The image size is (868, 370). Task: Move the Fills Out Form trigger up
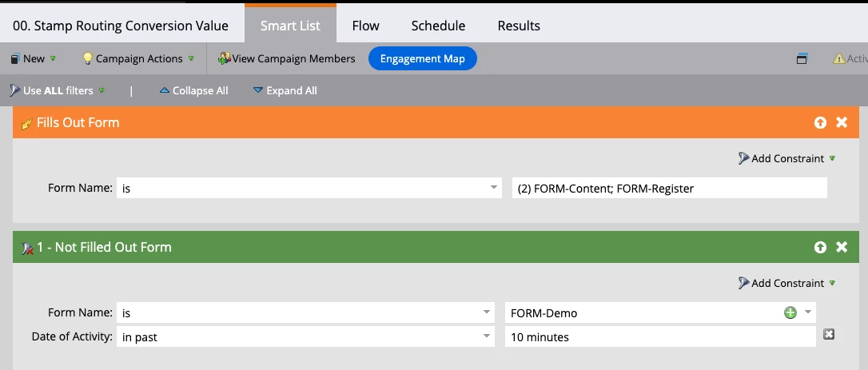click(820, 122)
